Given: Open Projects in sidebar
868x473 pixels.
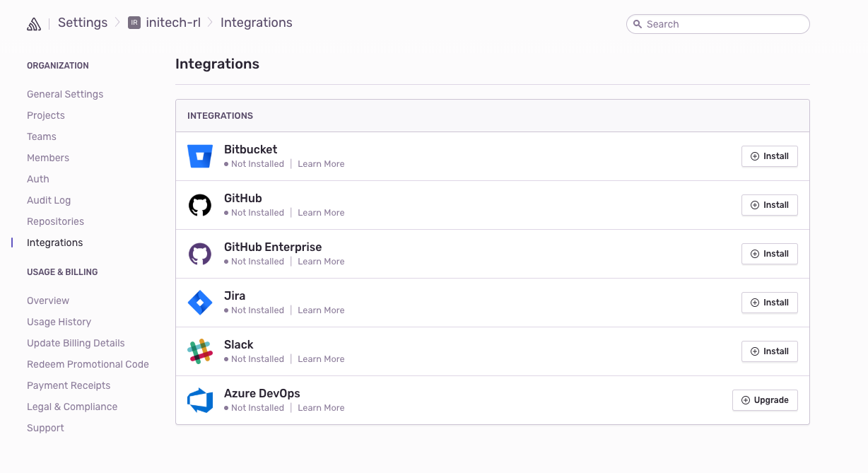Looking at the screenshot, I should [x=46, y=115].
